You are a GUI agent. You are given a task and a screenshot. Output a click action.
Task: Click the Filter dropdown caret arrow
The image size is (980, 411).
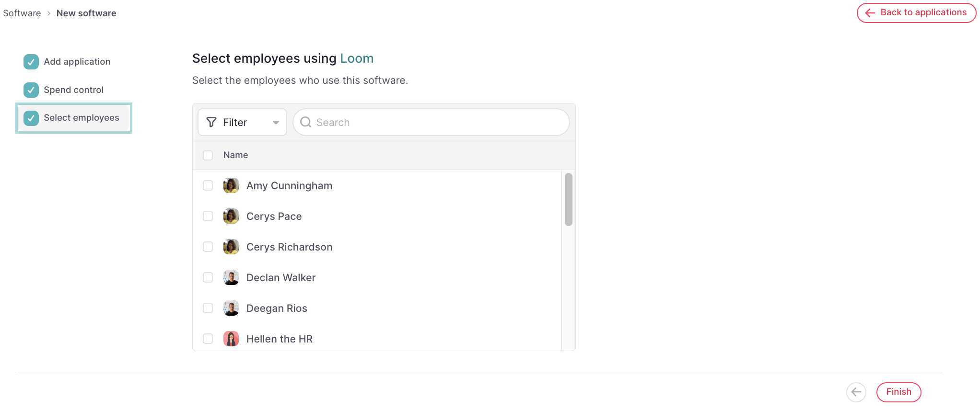pyautogui.click(x=276, y=123)
